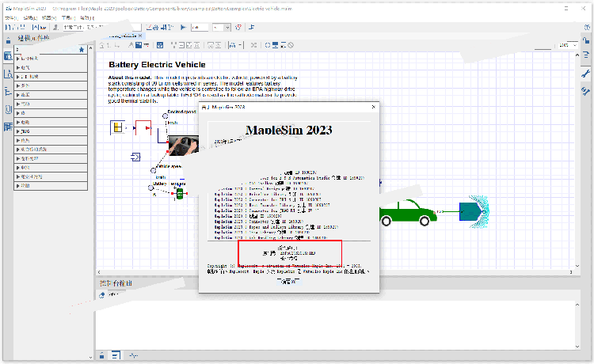
Task: Select the library components icon in left sidebar
Action: pyautogui.click(x=7, y=56)
